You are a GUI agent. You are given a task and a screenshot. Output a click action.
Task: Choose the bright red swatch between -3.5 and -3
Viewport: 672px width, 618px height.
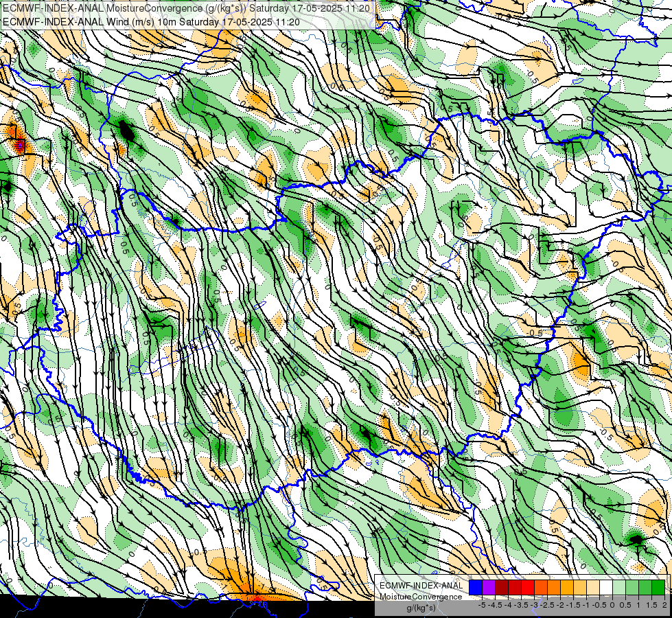(528, 587)
